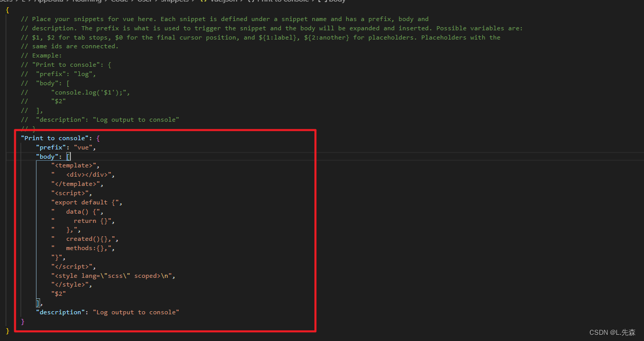This screenshot has height=341, width=644.
Task: Click the comment line starting "description. The prefix is"
Action: pos(272,28)
